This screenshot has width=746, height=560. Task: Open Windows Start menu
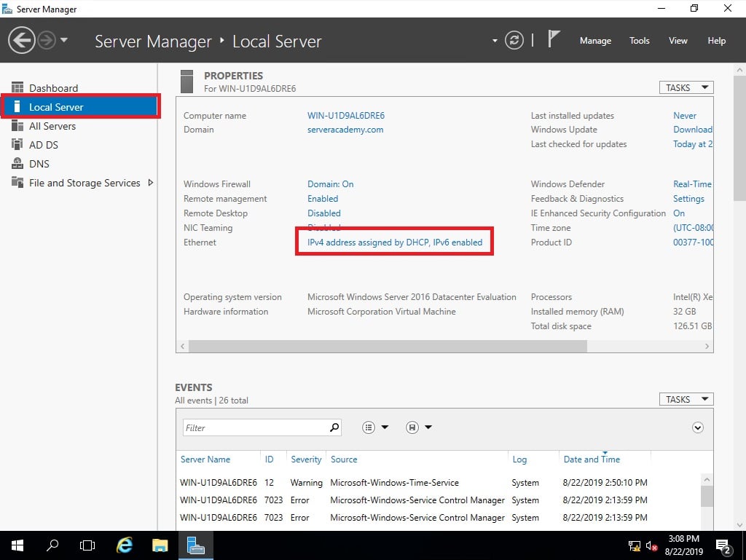coord(17,545)
